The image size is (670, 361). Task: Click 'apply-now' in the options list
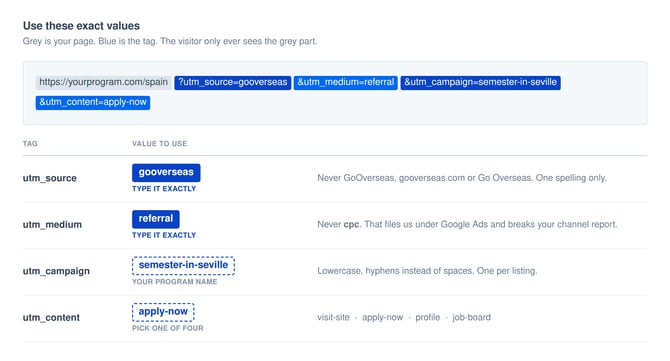382,317
